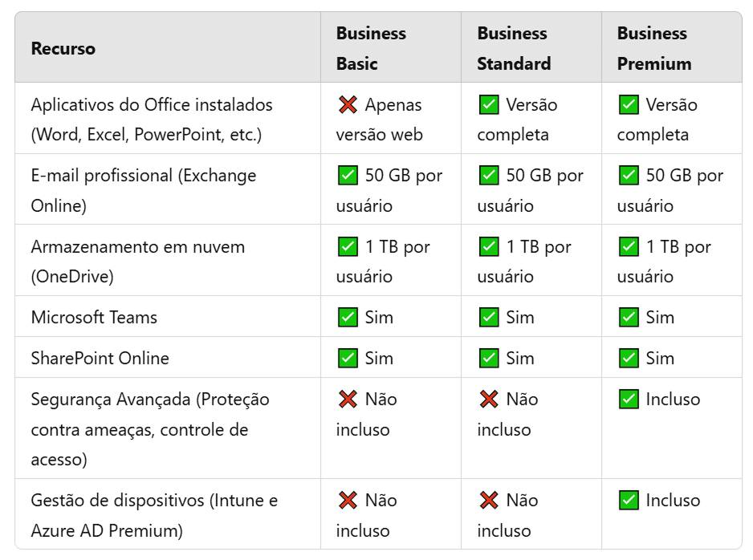The width and height of the screenshot is (753, 560).
Task: Select the "Business Standard" column header
Action: pyautogui.click(x=514, y=48)
